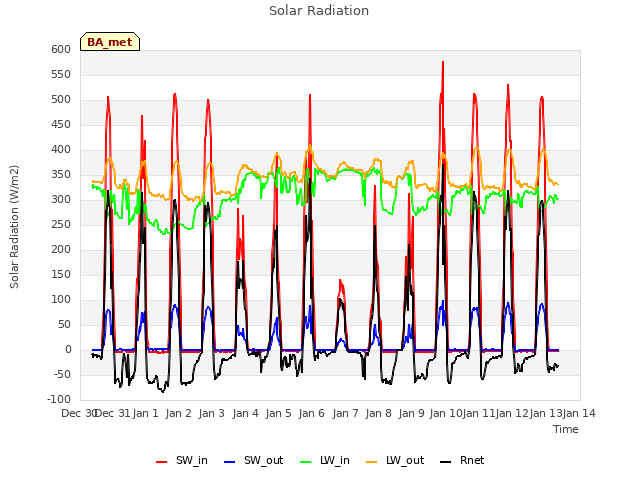Click the 150 y-axis tick label

61,274
